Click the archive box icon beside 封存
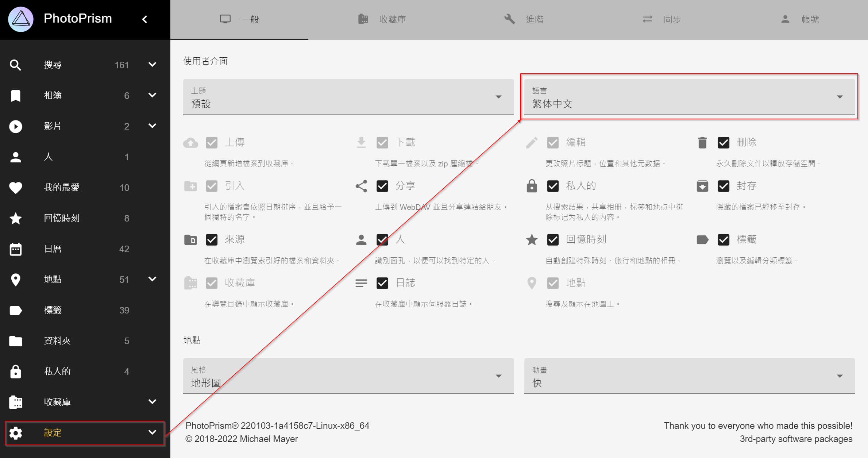The width and height of the screenshot is (868, 458). pos(702,186)
